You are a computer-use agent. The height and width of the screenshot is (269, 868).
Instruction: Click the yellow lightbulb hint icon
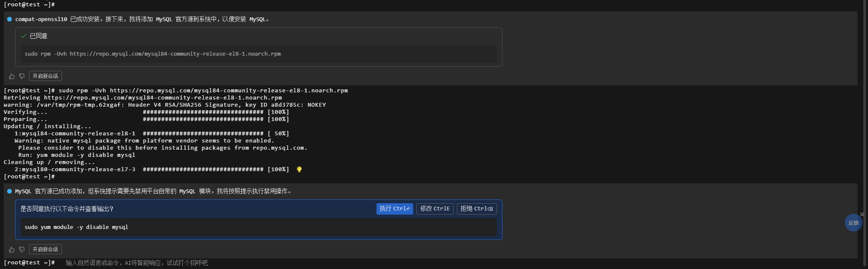(299, 169)
